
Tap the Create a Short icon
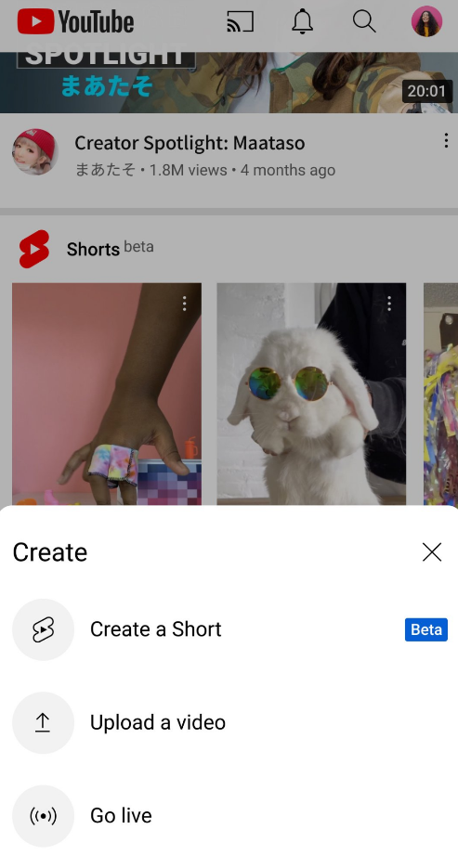43,629
